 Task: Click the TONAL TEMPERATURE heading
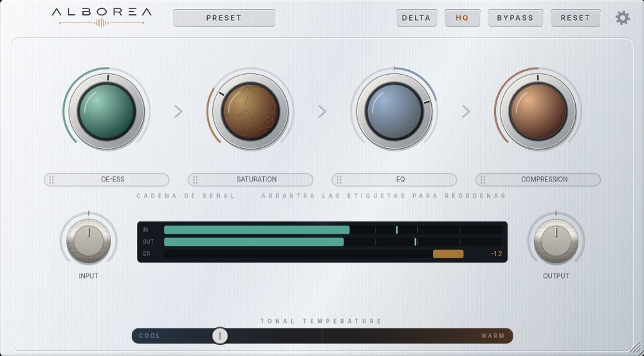click(x=321, y=321)
